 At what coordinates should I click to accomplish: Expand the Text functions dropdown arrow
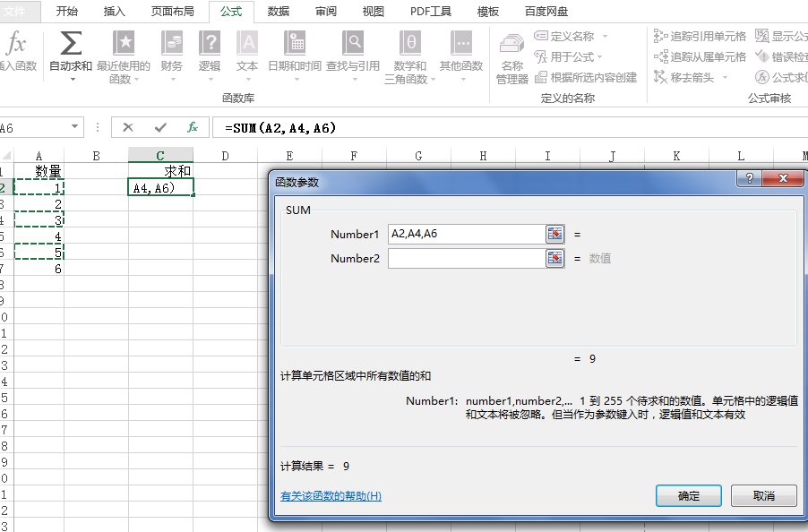pos(248,80)
